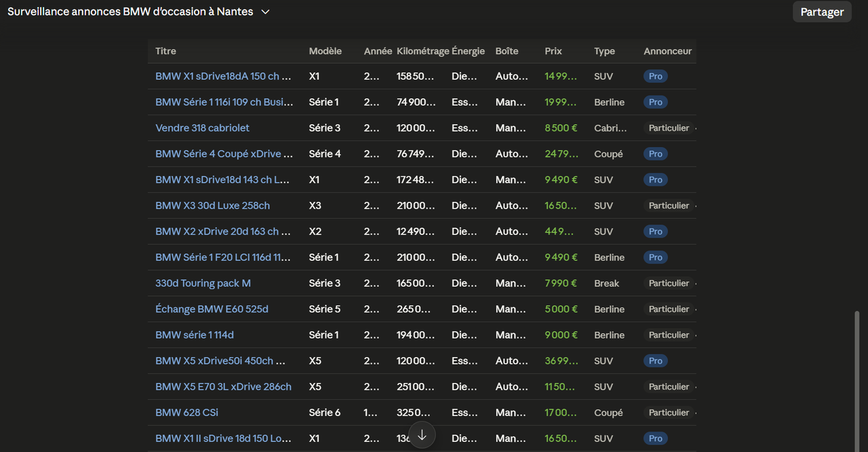Image resolution: width=868 pixels, height=452 pixels.
Task: Click the Kilométrage column header
Action: (x=423, y=51)
